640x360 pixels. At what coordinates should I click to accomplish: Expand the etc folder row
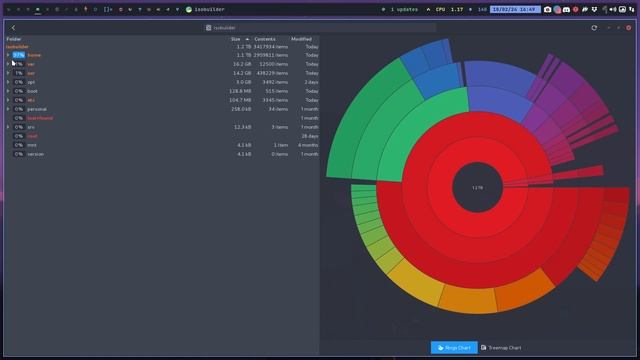tap(8, 100)
